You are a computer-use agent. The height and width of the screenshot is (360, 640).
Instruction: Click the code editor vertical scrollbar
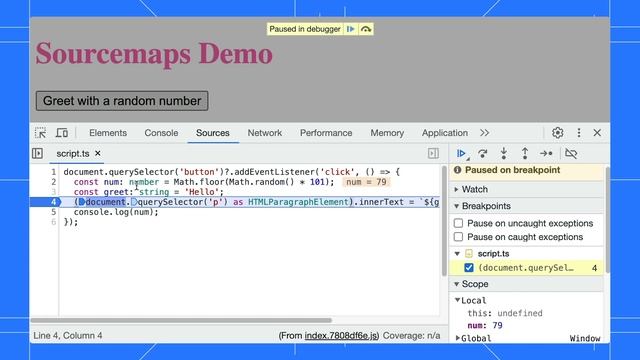pos(444,220)
